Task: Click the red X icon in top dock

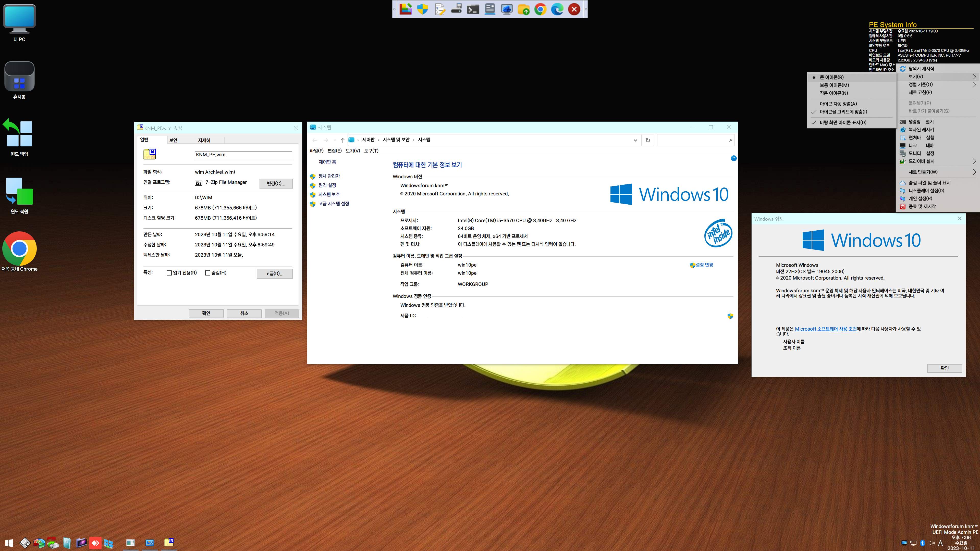Action: click(574, 9)
